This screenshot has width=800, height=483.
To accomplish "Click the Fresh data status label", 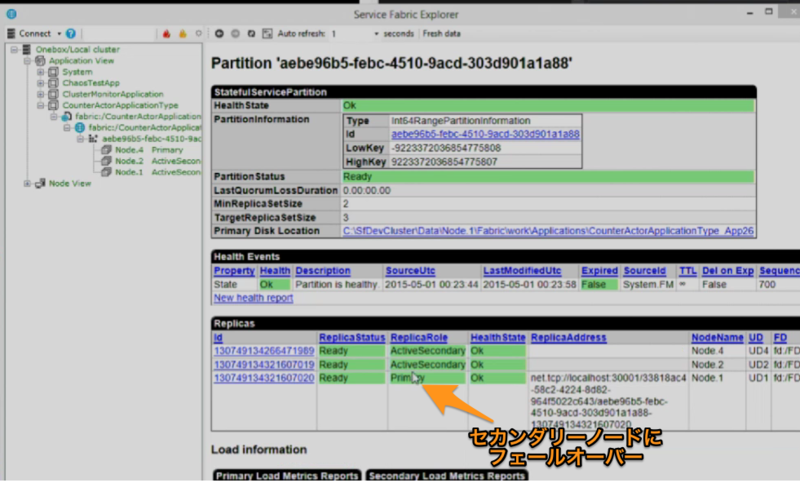I will (x=442, y=34).
